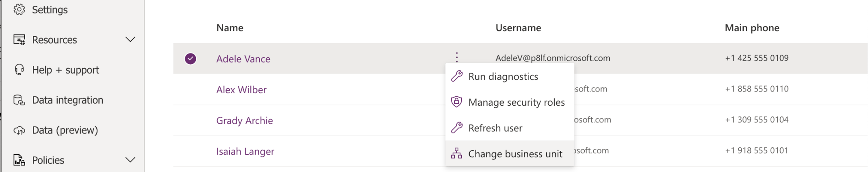The height and width of the screenshot is (172, 868).
Task: Select Refresh user in the context menu
Action: (495, 128)
